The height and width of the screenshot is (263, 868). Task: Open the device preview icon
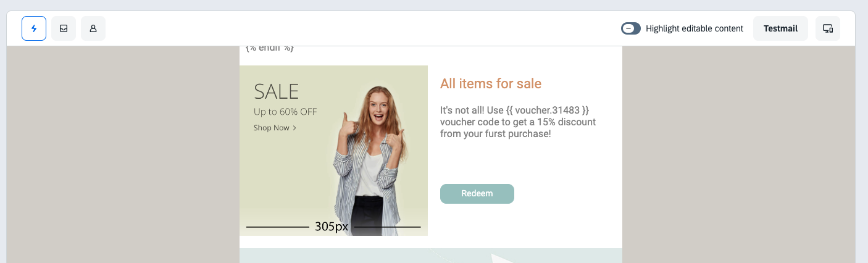[x=828, y=28]
